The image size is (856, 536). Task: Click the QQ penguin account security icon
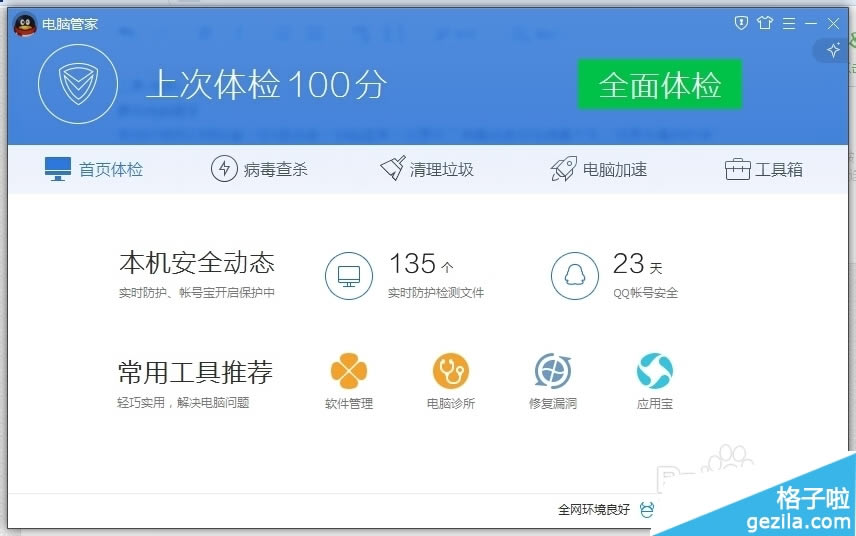pos(575,275)
